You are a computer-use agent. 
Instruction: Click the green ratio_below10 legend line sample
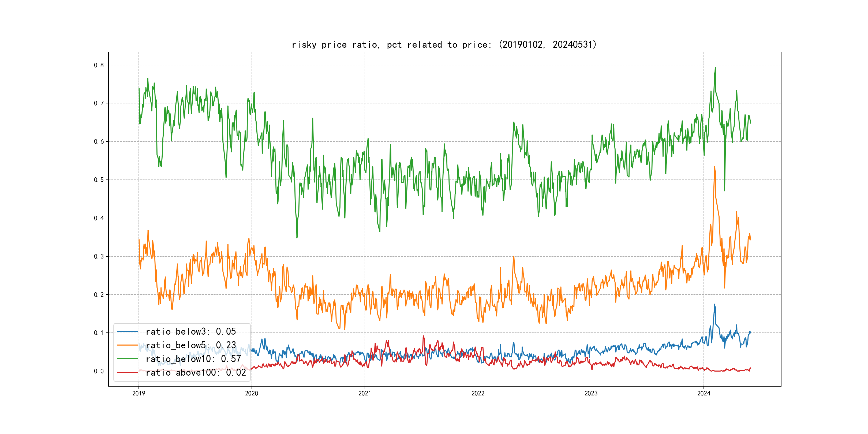coord(127,359)
